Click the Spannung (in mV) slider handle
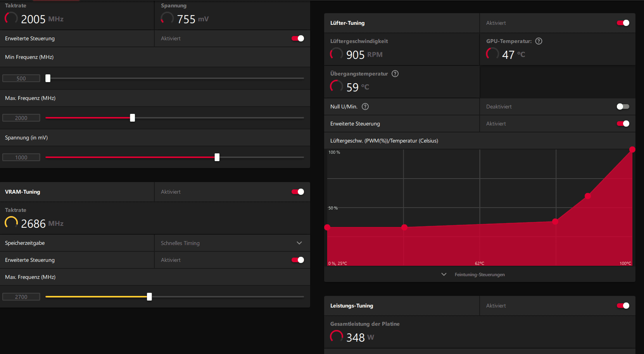This screenshot has width=644, height=354. pyautogui.click(x=217, y=157)
